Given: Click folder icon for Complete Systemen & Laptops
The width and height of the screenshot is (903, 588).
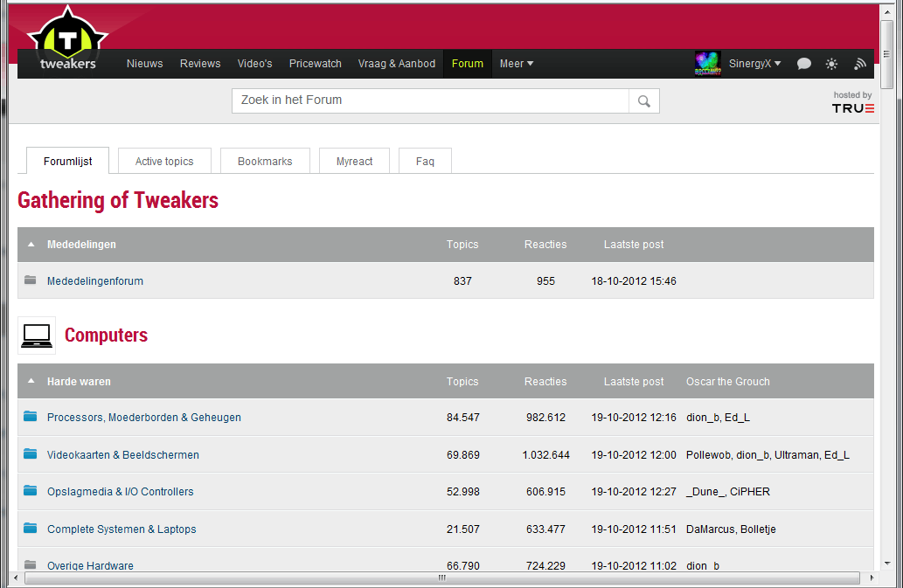Looking at the screenshot, I should (31, 528).
